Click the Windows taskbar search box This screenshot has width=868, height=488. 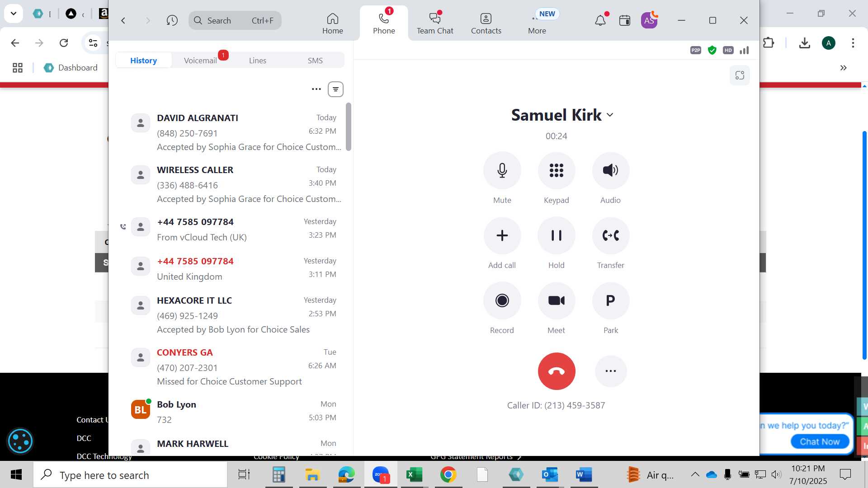pos(130,475)
